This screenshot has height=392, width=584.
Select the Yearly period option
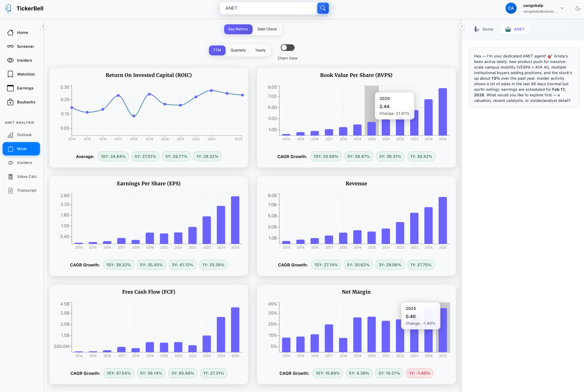(x=260, y=50)
